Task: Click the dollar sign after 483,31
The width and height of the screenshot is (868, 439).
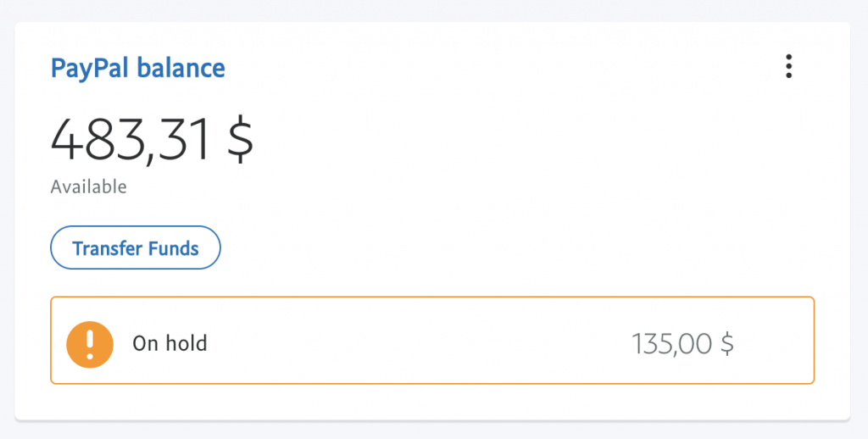Action: [x=240, y=140]
